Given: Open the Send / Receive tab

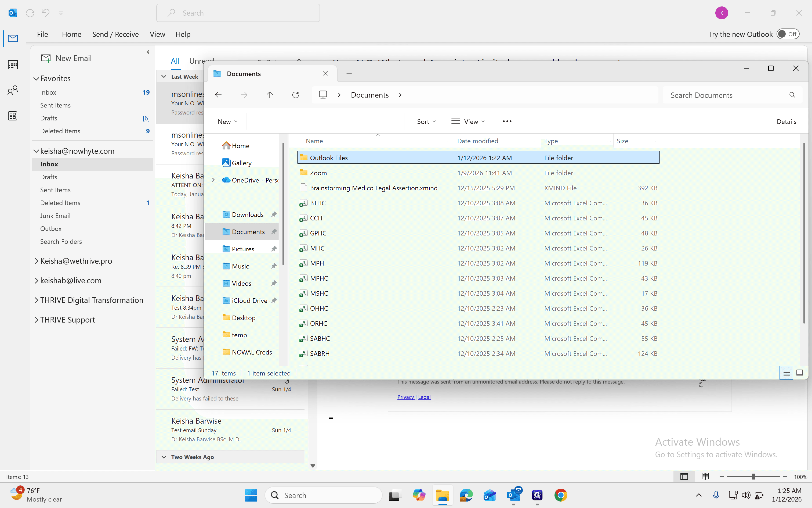Looking at the screenshot, I should pos(115,34).
